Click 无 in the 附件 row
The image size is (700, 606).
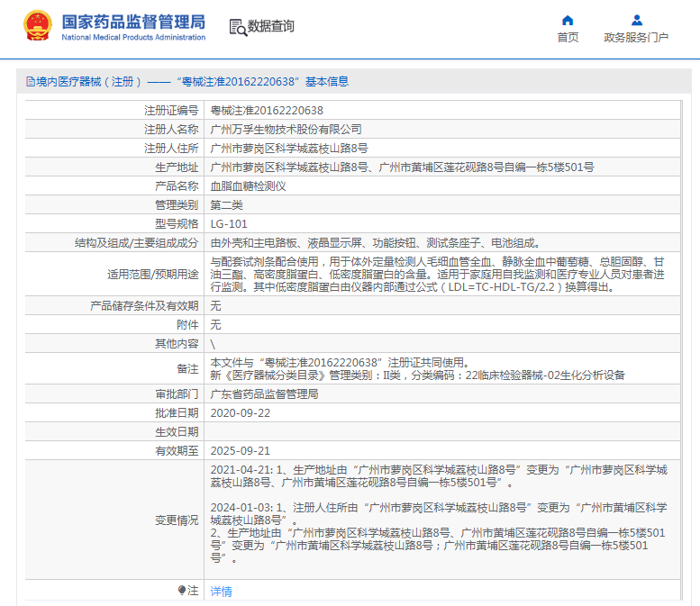click(215, 324)
